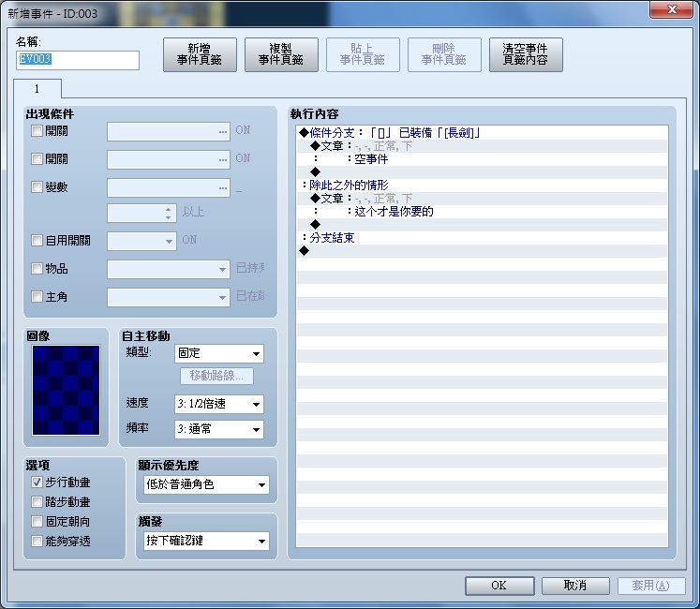Viewport: 700px width, 609px height.
Task: Select the first 文章 command line
Action: [x=483, y=146]
